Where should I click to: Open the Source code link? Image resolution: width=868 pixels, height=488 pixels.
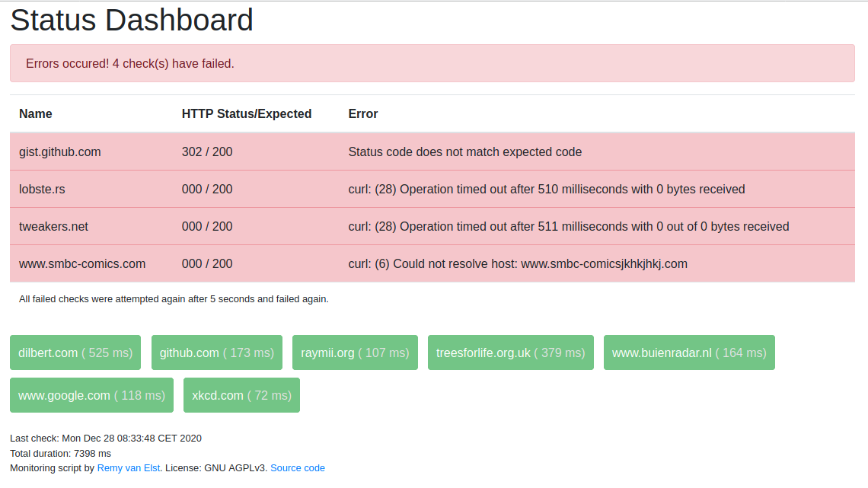(x=297, y=468)
